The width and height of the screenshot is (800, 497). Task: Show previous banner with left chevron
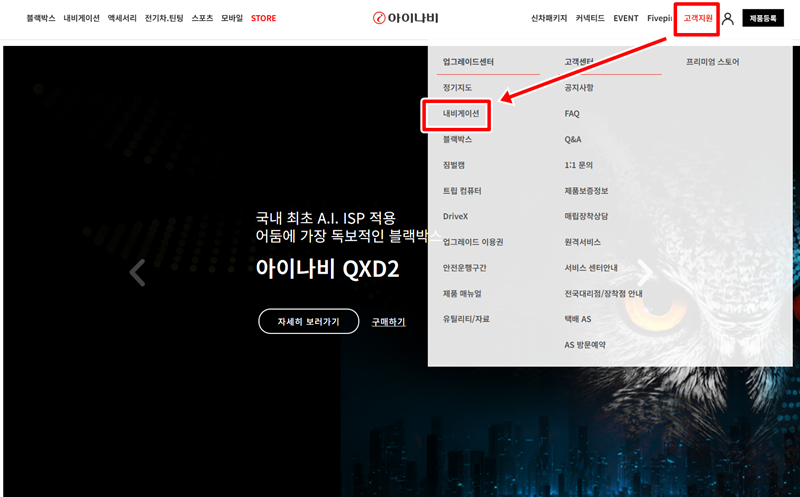pos(137,272)
